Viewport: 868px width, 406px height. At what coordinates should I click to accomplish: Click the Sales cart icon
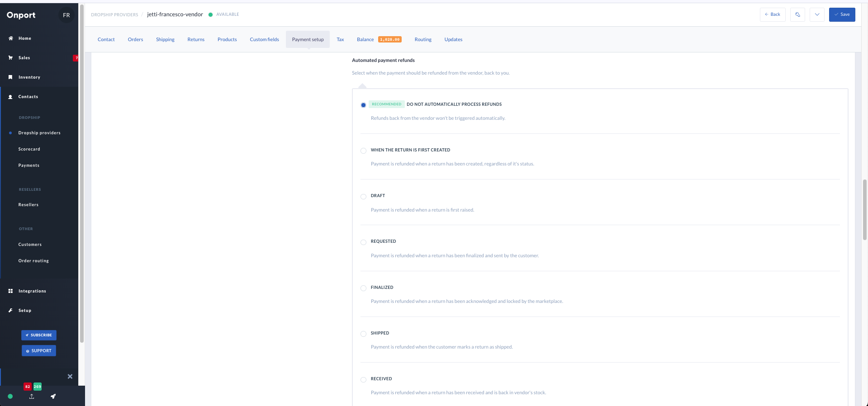point(10,58)
